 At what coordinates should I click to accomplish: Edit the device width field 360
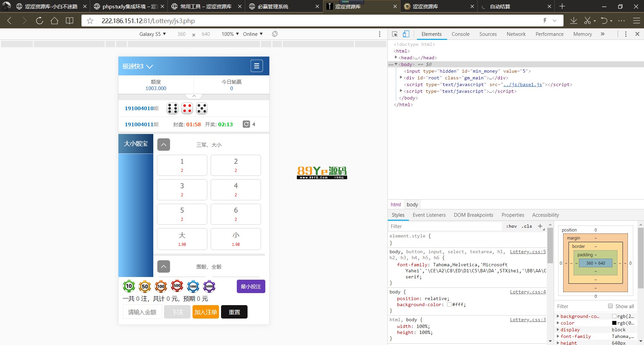(x=181, y=34)
